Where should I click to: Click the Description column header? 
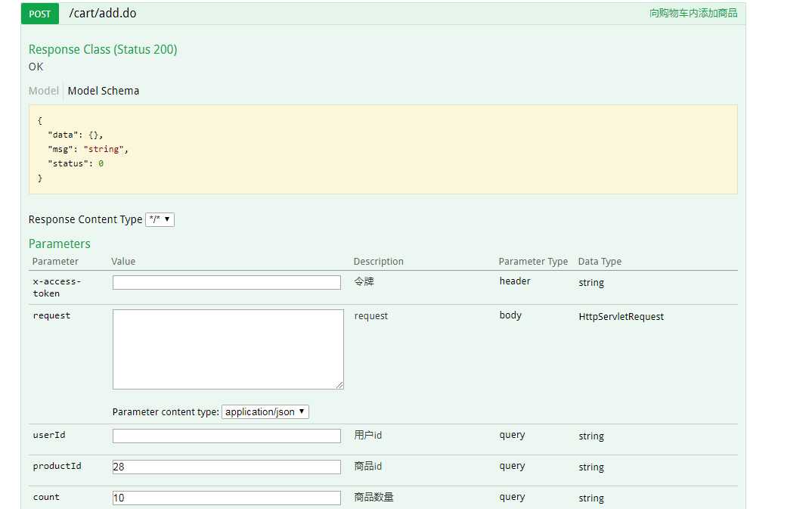[379, 262]
